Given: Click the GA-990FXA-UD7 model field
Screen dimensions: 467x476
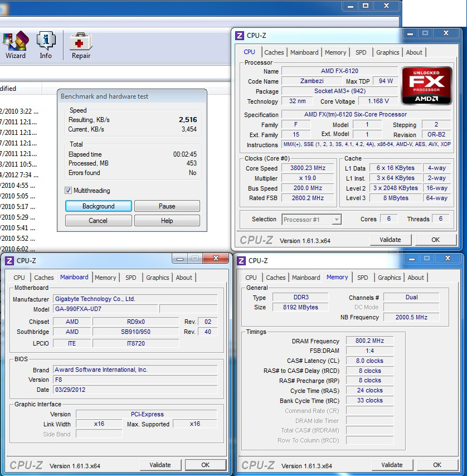Looking at the screenshot, I should tap(105, 309).
